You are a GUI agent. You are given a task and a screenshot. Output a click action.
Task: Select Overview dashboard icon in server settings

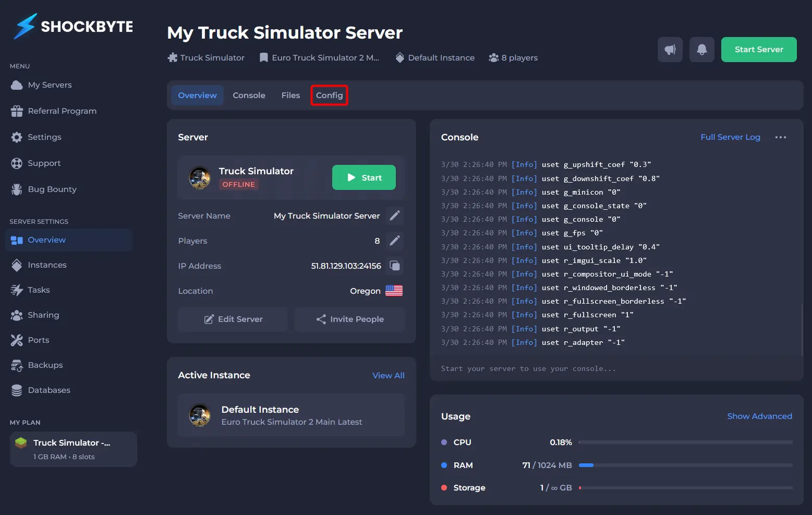point(17,240)
